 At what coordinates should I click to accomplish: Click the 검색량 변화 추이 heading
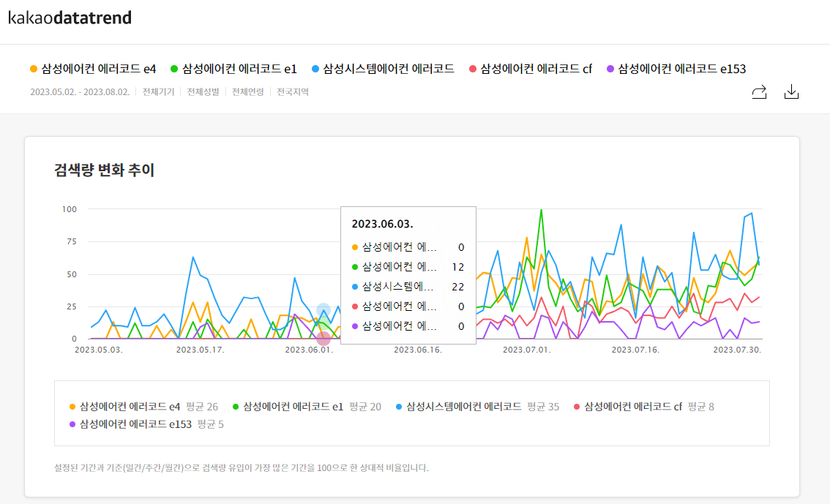point(104,170)
